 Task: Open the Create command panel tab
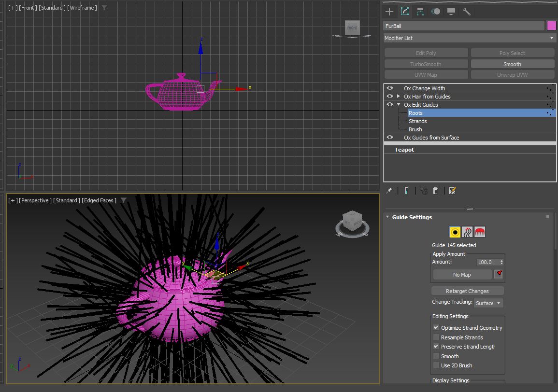pos(389,12)
